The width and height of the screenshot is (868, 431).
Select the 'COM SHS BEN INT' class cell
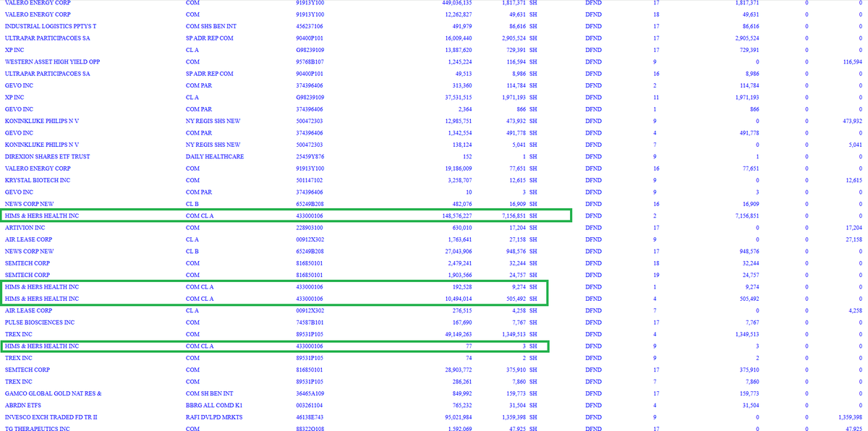pyautogui.click(x=210, y=26)
